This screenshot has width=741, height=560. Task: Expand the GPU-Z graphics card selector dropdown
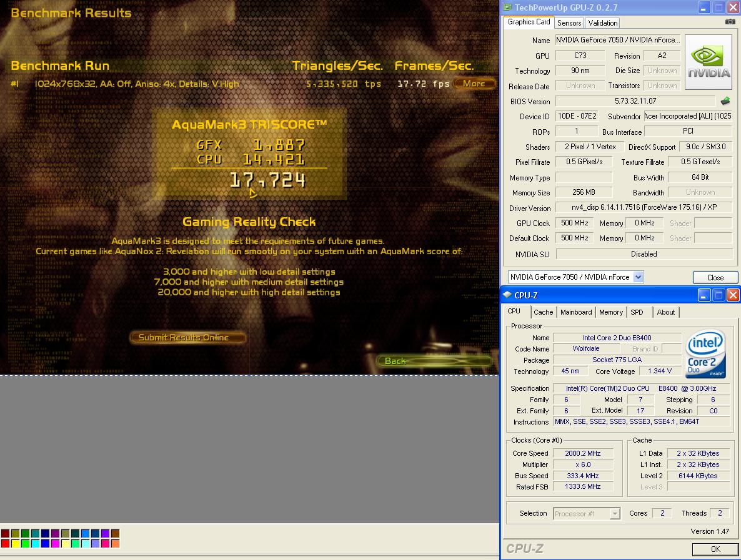(x=638, y=277)
